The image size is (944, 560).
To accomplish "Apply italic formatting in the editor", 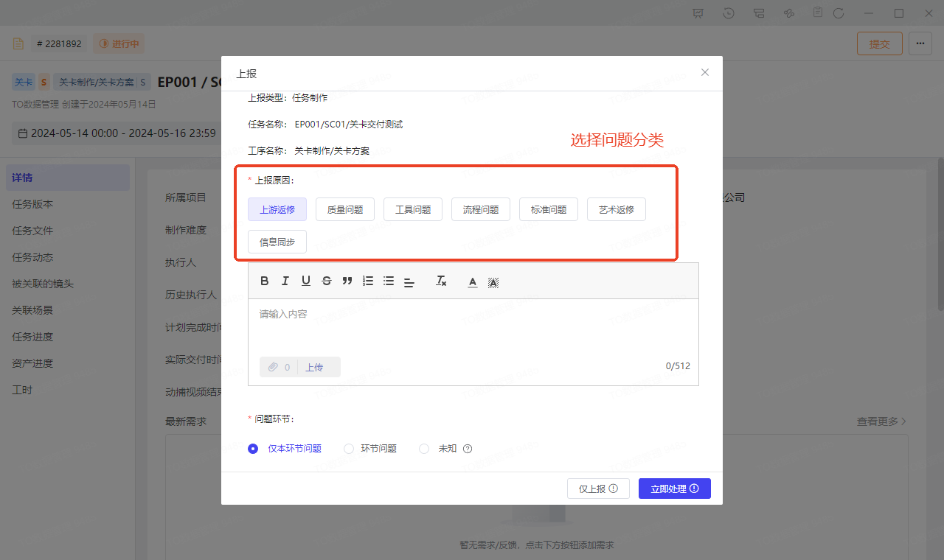I will (x=285, y=281).
